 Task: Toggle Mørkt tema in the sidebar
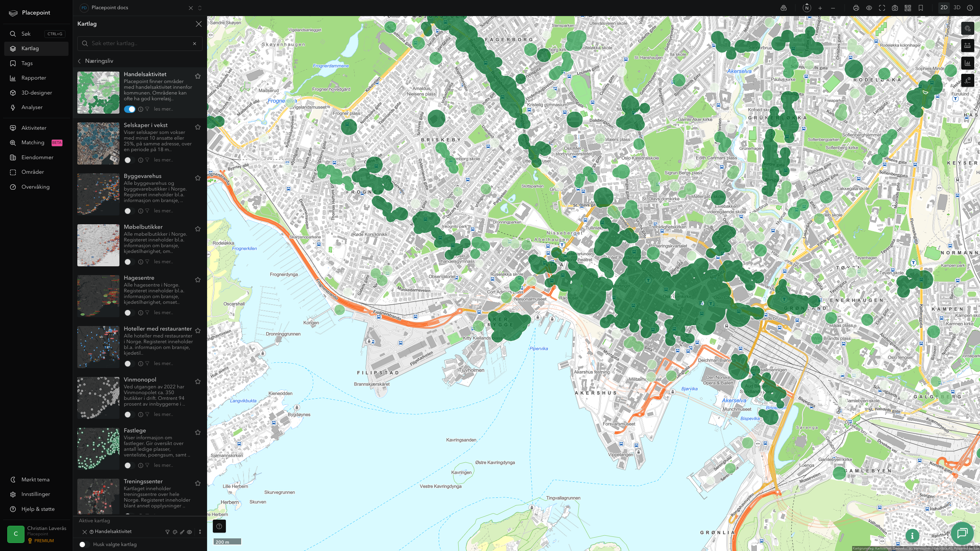click(x=36, y=480)
